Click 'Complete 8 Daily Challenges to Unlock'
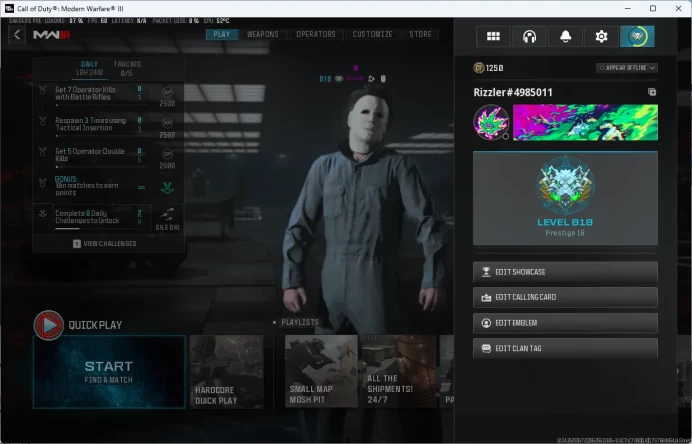692x444 pixels. coord(87,217)
